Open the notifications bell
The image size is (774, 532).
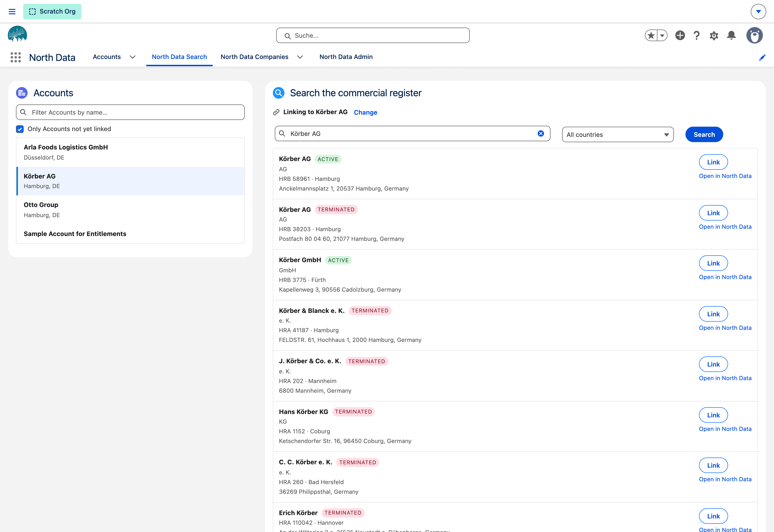tap(731, 35)
